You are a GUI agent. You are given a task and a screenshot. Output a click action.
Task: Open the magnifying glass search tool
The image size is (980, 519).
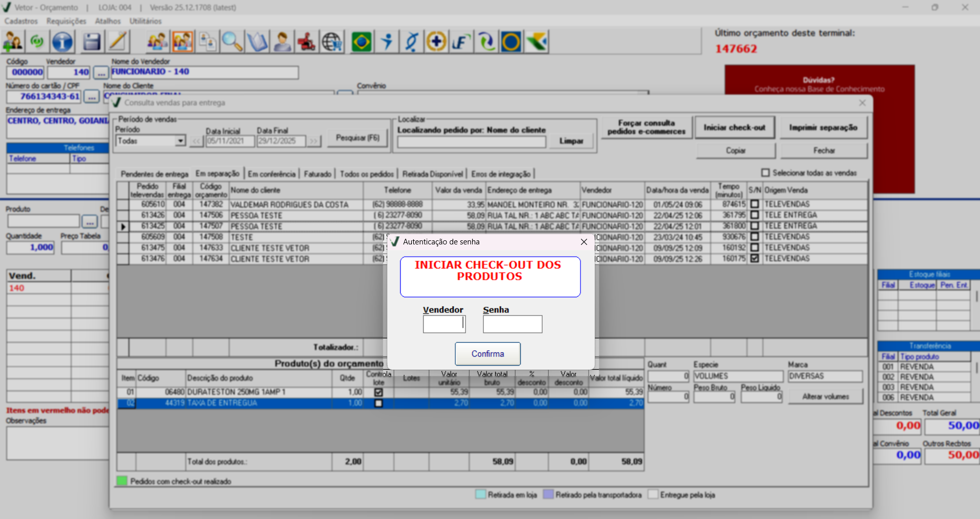point(232,42)
